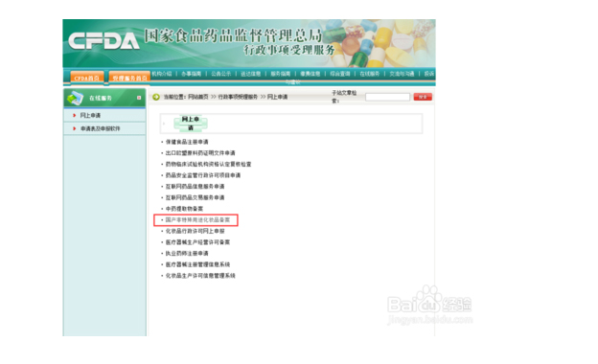Select 申请表及申报软件 in the left sidebar

pos(101,128)
